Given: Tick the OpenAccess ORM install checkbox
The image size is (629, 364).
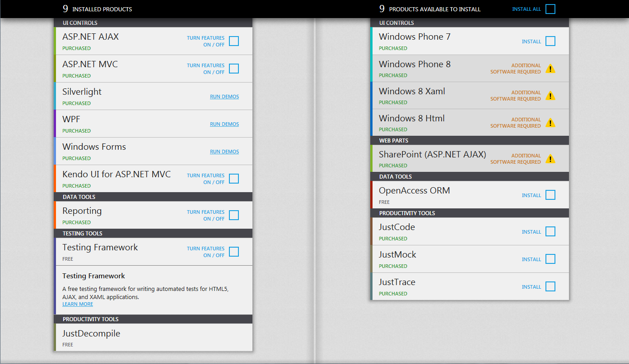Looking at the screenshot, I should 550,195.
